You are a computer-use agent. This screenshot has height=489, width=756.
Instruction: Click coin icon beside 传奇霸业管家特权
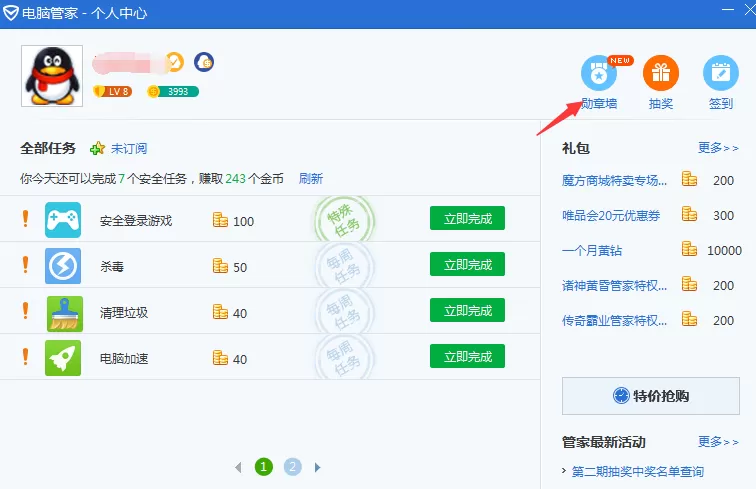[689, 319]
